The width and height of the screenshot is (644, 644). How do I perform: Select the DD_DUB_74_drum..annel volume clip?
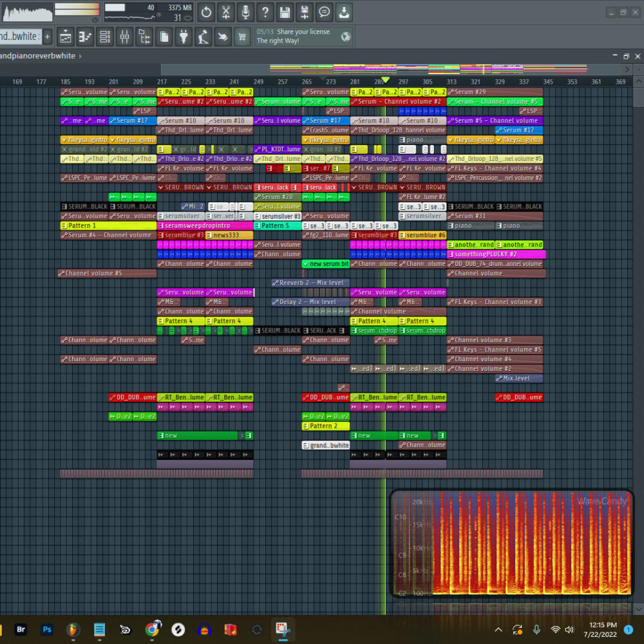[x=495, y=263]
